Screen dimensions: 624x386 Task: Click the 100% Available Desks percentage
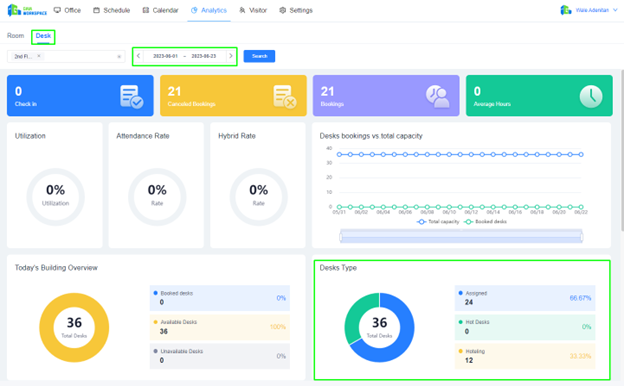coord(278,327)
